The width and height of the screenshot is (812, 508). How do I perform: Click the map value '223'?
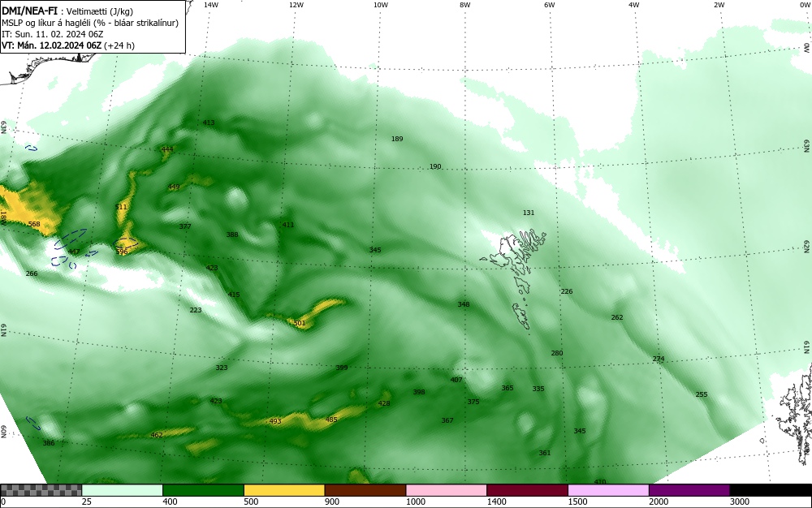196,310
